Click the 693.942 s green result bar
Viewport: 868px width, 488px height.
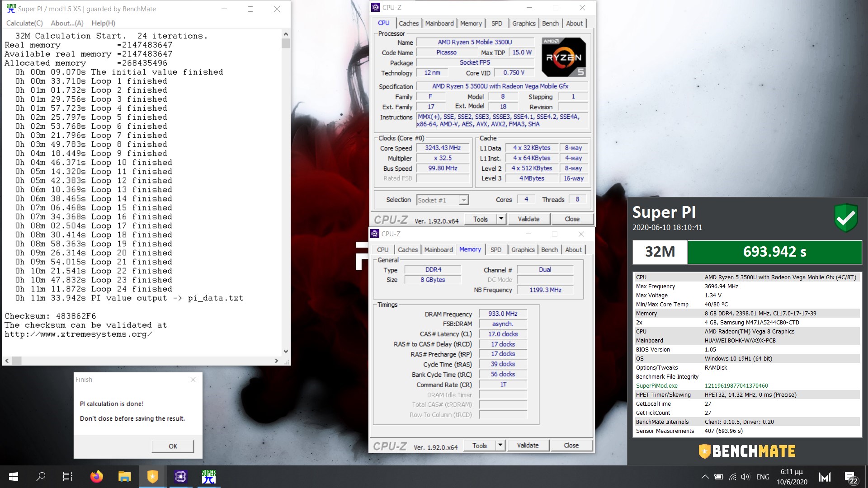pyautogui.click(x=774, y=252)
